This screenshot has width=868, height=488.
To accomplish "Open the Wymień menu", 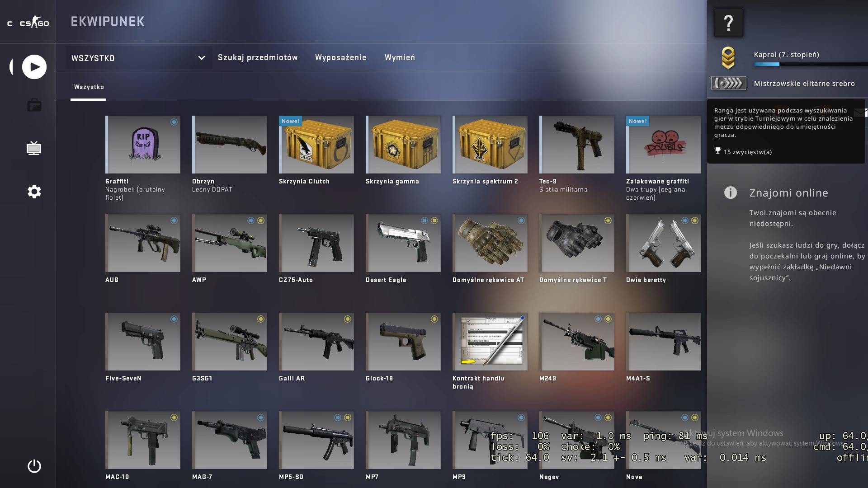I will [400, 57].
